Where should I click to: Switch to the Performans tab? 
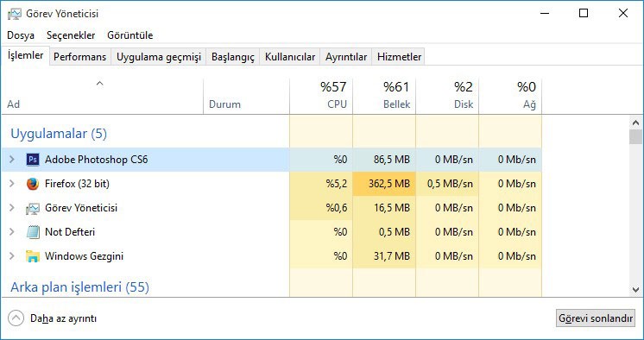80,57
